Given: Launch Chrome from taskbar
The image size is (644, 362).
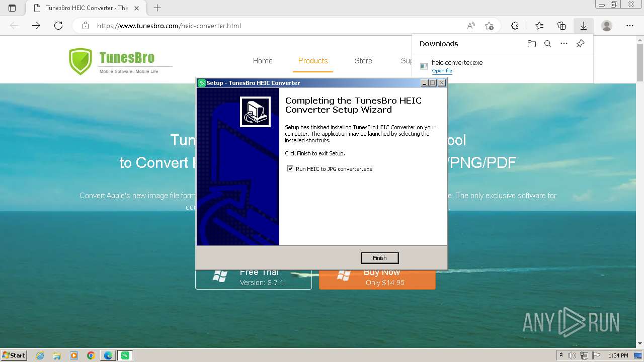Looking at the screenshot, I should click(91, 355).
